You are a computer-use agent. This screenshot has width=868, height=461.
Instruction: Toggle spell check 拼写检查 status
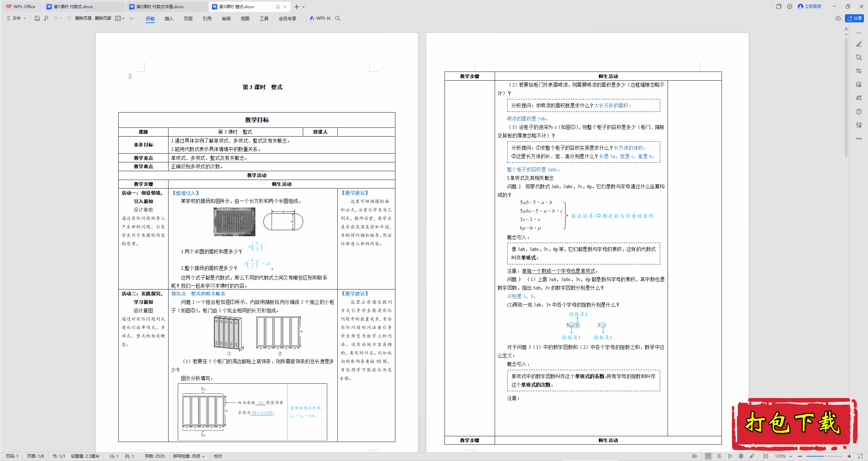pos(189,456)
